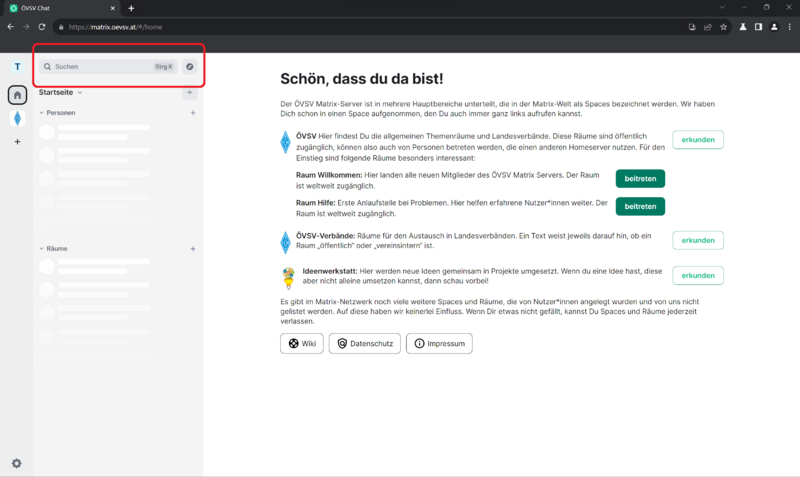
Task: Open the Startseite dropdown menu
Action: (61, 92)
